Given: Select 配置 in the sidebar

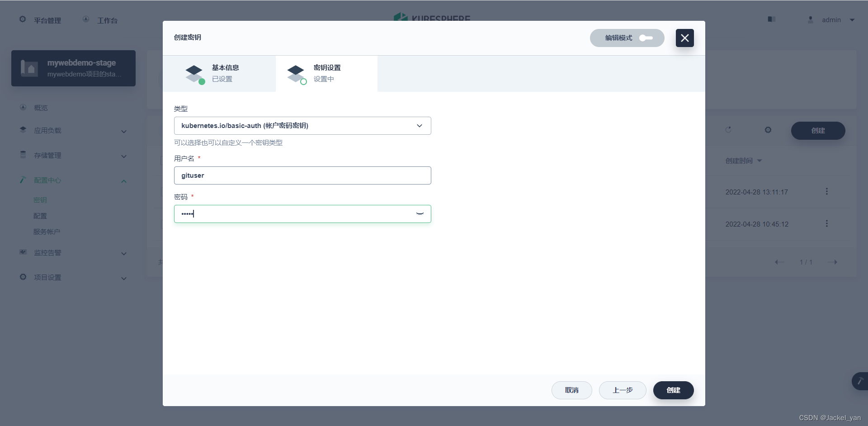Looking at the screenshot, I should pyautogui.click(x=40, y=216).
